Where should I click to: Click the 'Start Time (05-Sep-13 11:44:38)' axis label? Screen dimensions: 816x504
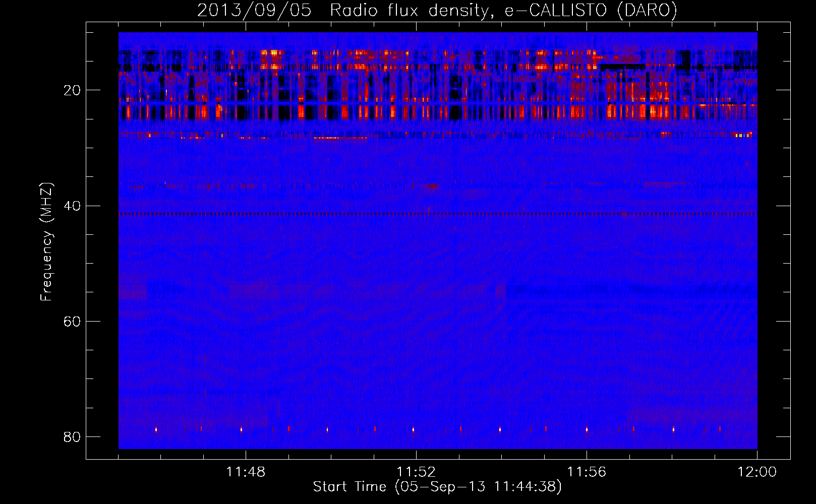[437, 487]
